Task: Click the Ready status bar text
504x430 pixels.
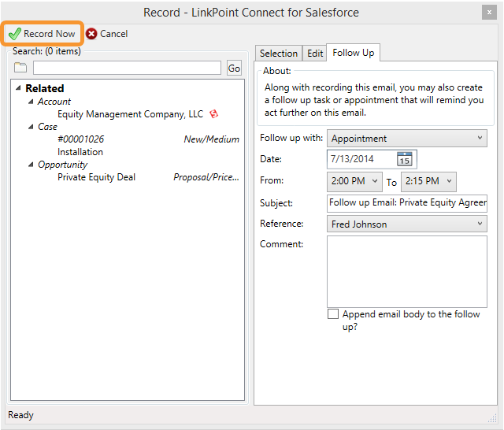Action: pyautogui.click(x=20, y=415)
